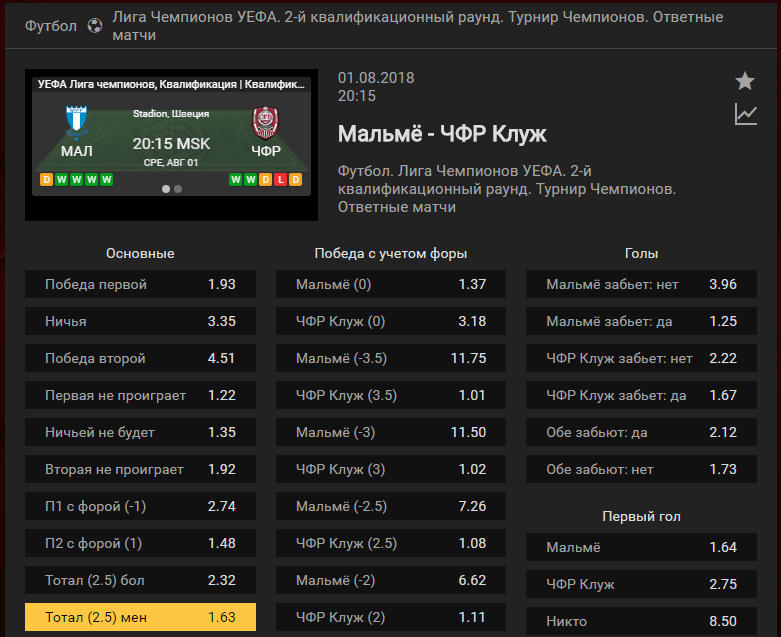Choose ЧФР Клуж забьет: да 1.67

click(x=642, y=395)
